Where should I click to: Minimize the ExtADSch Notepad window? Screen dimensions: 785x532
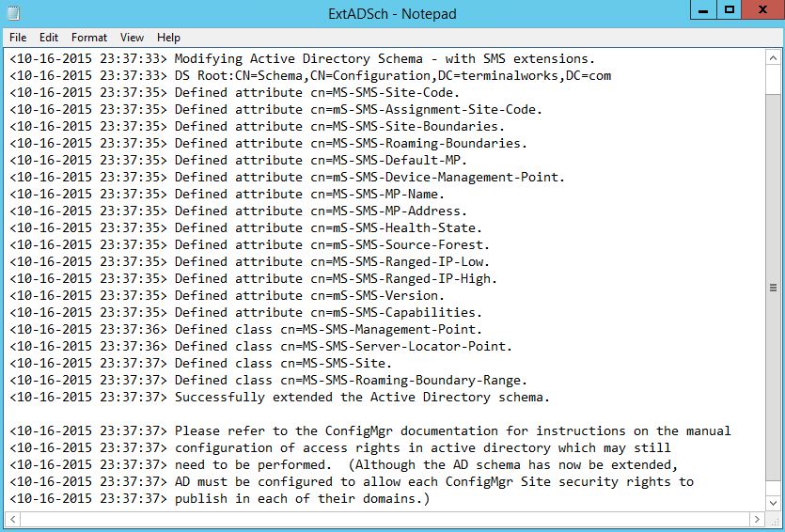tap(703, 10)
